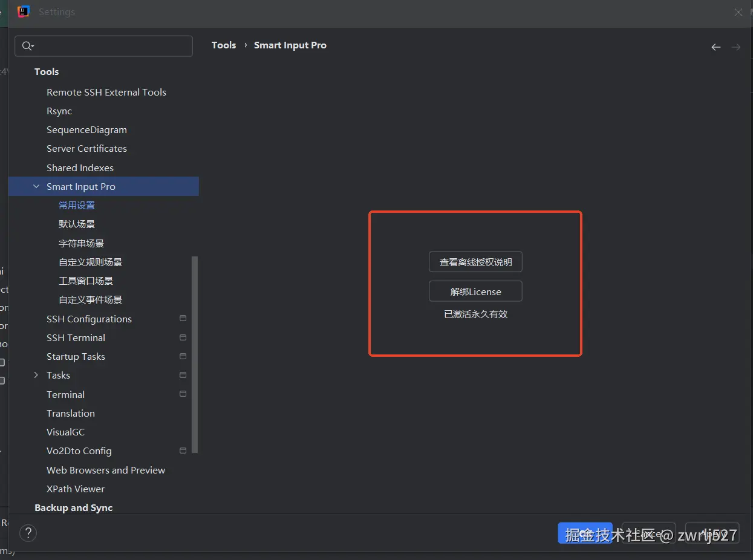Click project-level icon beside SSH Configurations

183,318
